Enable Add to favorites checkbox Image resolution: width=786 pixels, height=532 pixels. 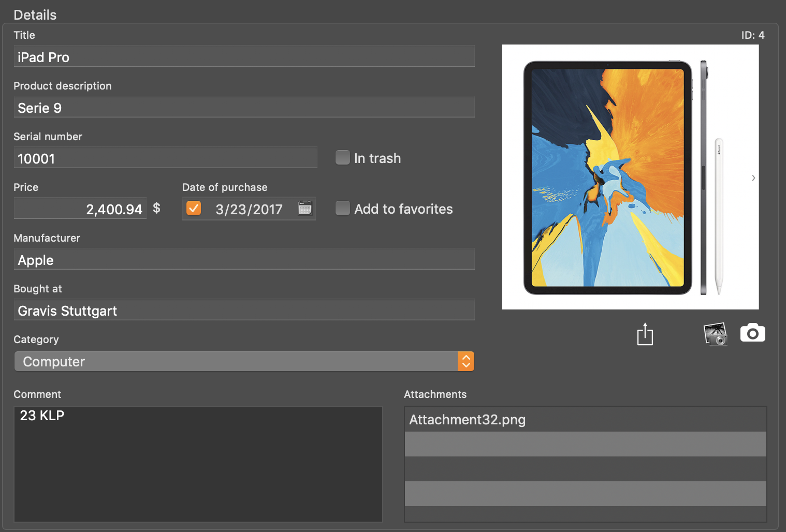[343, 208]
